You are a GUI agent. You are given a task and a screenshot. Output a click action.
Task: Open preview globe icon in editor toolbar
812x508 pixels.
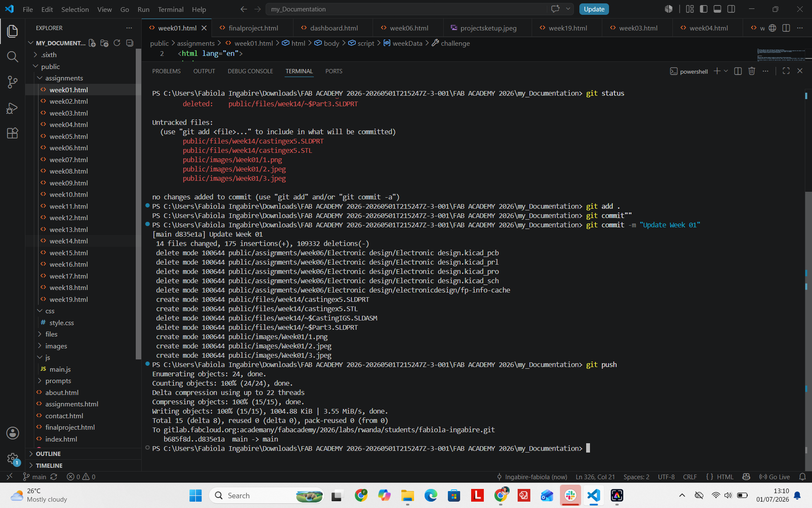click(x=773, y=28)
